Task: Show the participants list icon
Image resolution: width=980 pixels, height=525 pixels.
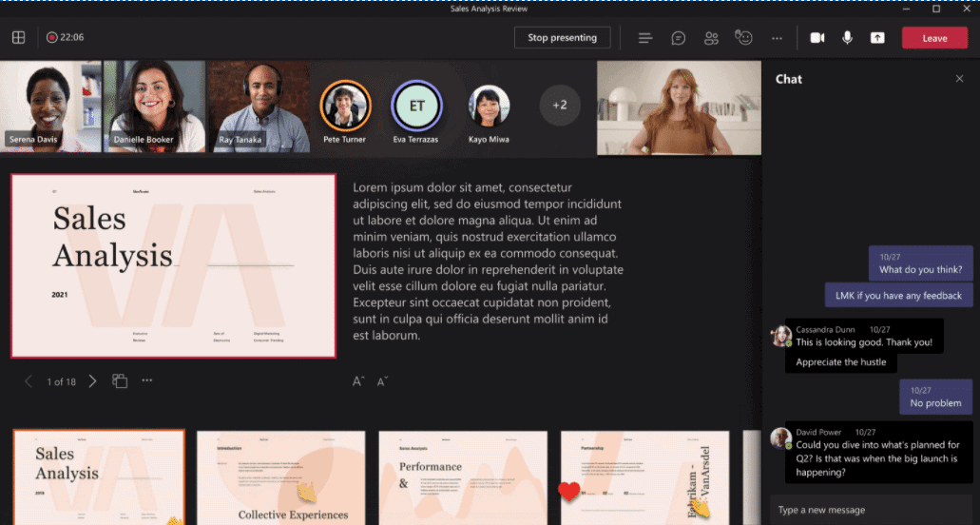Action: pos(711,38)
